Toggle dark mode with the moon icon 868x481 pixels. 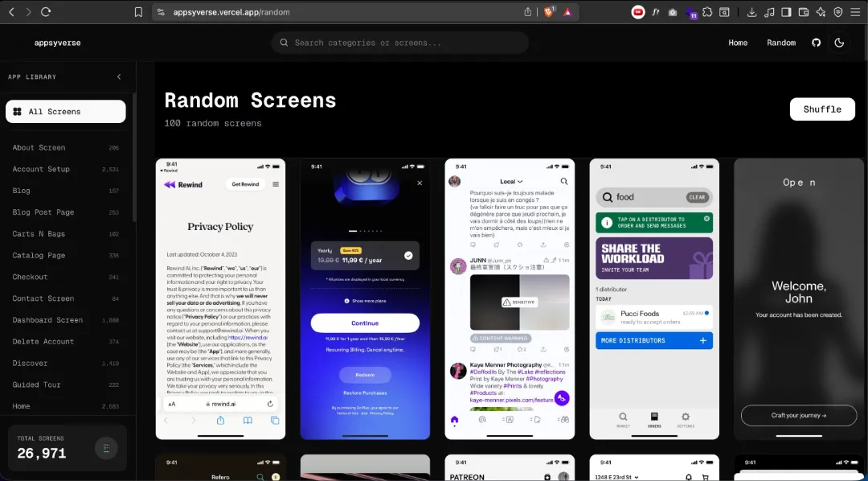coord(839,43)
